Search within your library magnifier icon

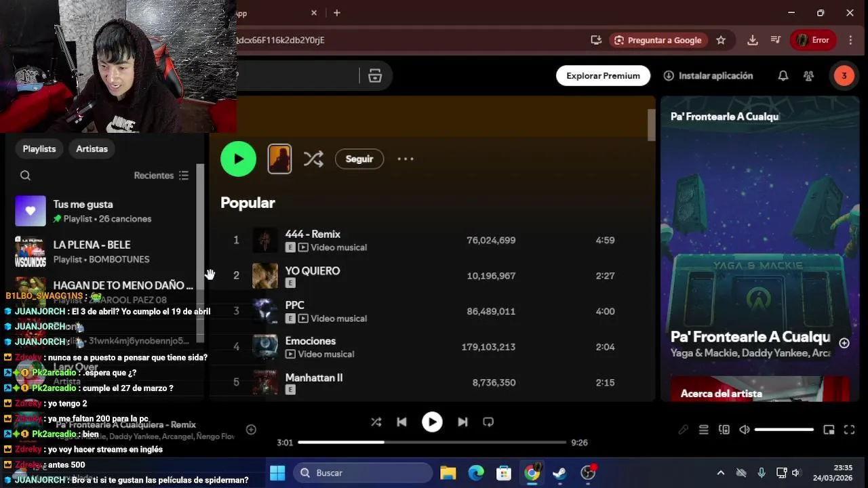[25, 176]
